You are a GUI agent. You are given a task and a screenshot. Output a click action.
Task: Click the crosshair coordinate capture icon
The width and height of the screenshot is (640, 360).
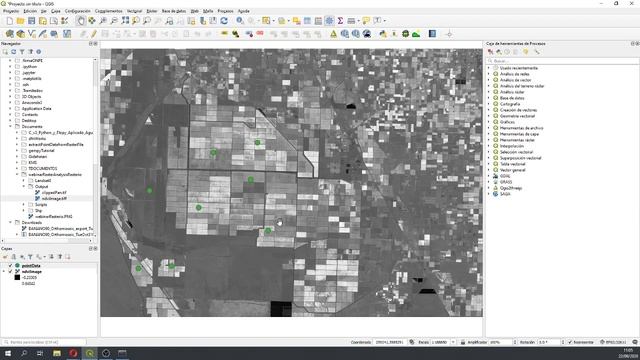(449, 34)
